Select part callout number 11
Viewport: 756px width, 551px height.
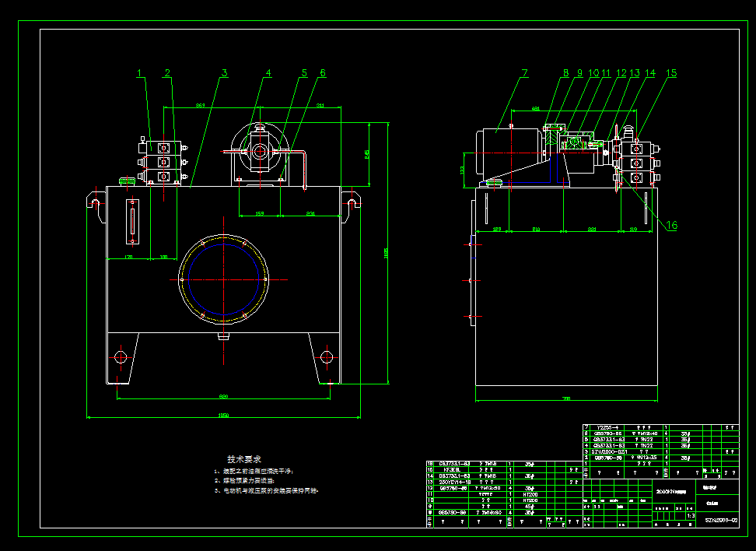pyautogui.click(x=606, y=73)
